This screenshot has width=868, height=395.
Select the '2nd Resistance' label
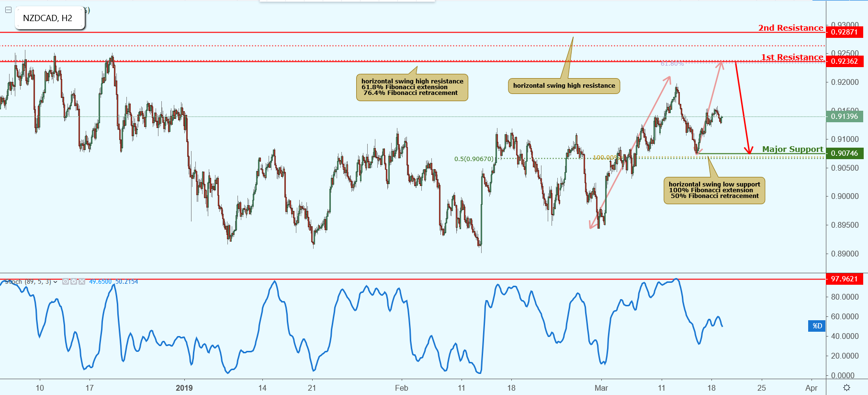(x=790, y=28)
